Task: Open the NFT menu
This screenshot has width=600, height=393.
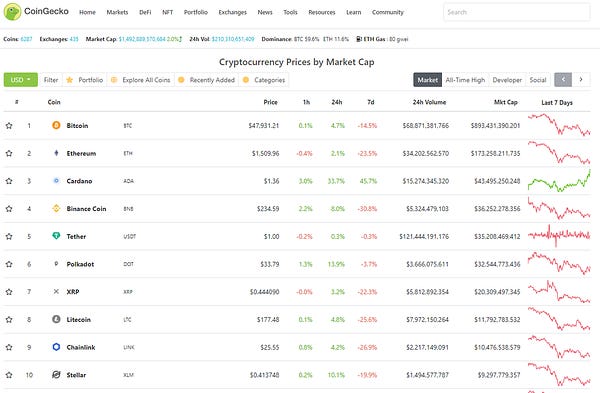Action: click(167, 12)
